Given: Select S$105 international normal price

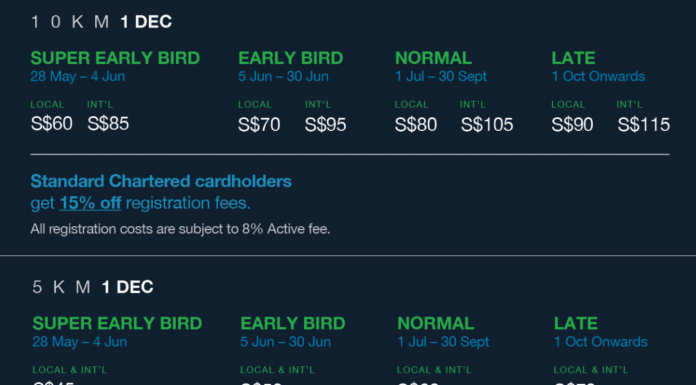Looking at the screenshot, I should 486,125.
